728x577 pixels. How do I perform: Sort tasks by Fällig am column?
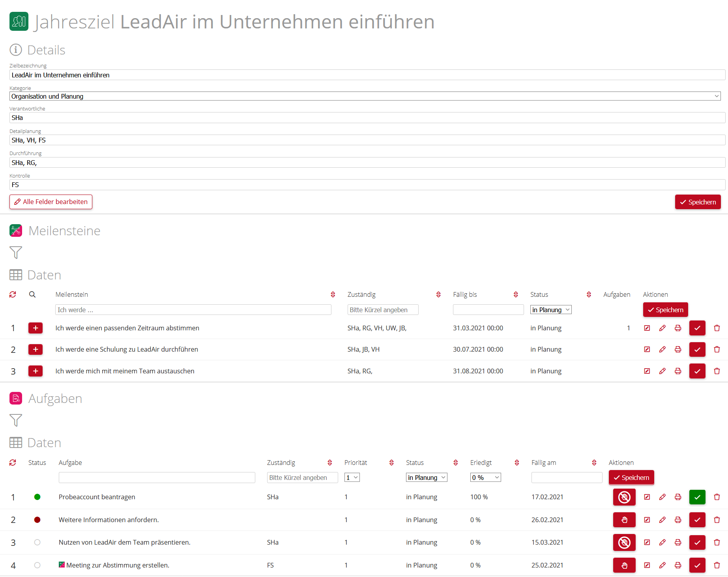click(x=594, y=463)
